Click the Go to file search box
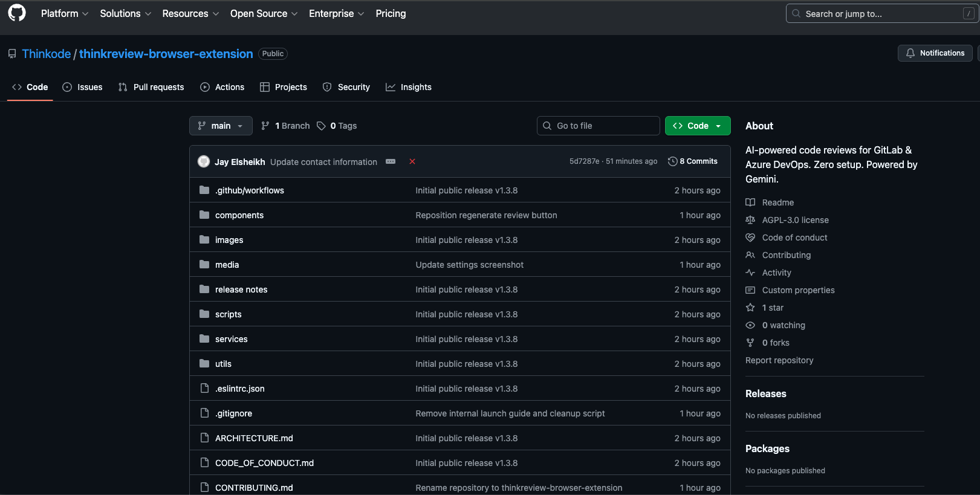 (599, 126)
